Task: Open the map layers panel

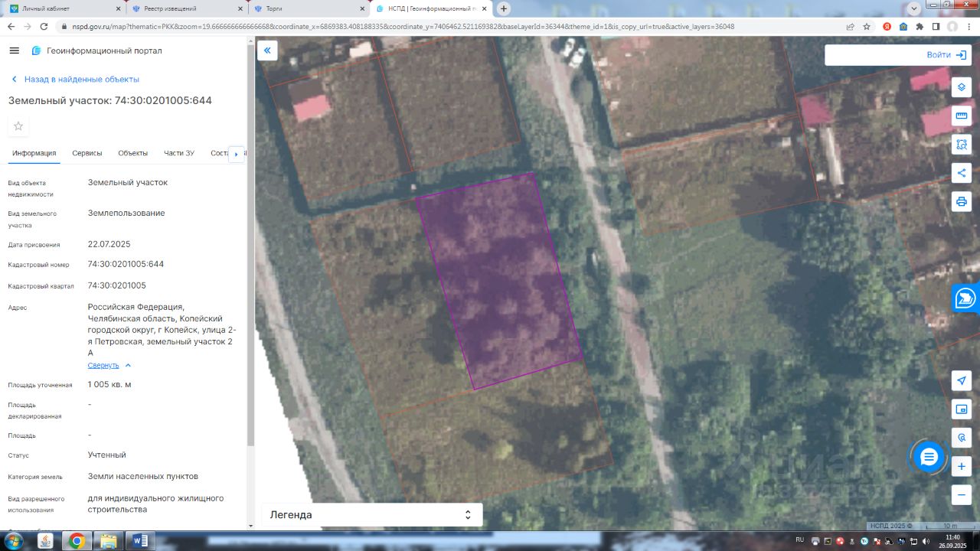Action: (962, 87)
